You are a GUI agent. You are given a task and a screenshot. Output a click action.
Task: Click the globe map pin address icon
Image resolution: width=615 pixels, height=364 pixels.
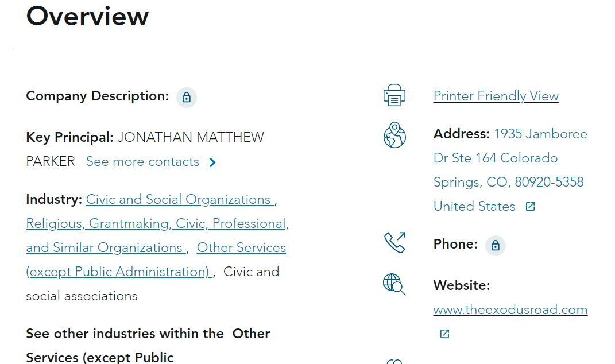pyautogui.click(x=394, y=135)
